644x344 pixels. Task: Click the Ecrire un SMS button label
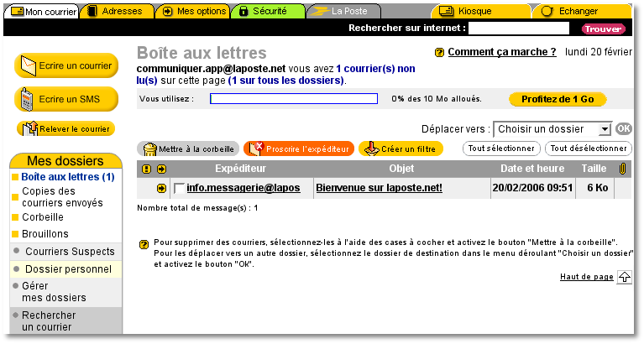70,99
